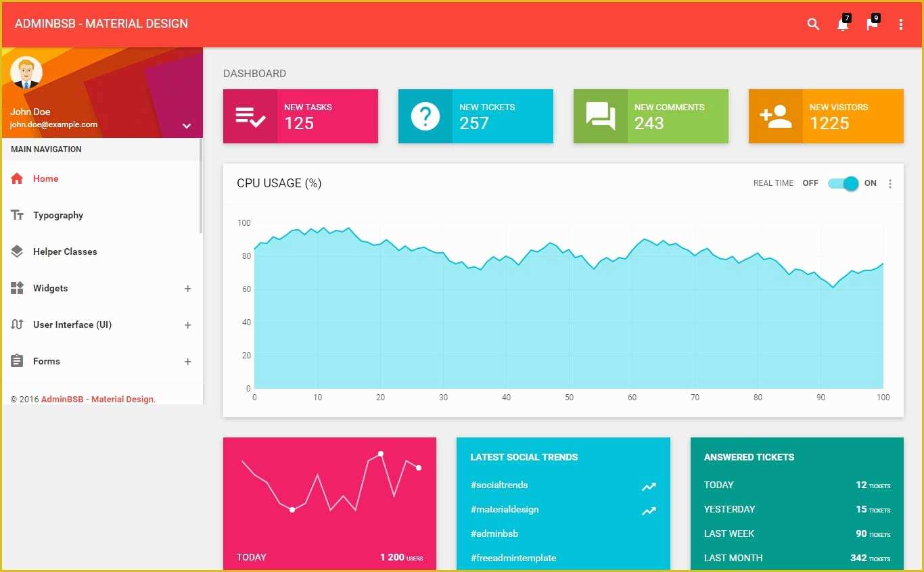Screen dimensions: 924x572
Task: Click the YESTERDAY row in Answered Tickets
Action: pyautogui.click(x=797, y=509)
